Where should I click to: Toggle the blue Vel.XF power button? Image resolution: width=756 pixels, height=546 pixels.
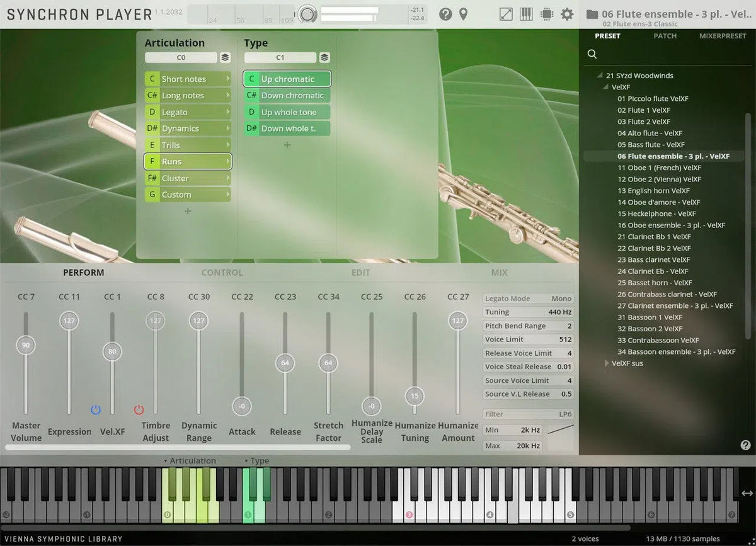point(96,410)
